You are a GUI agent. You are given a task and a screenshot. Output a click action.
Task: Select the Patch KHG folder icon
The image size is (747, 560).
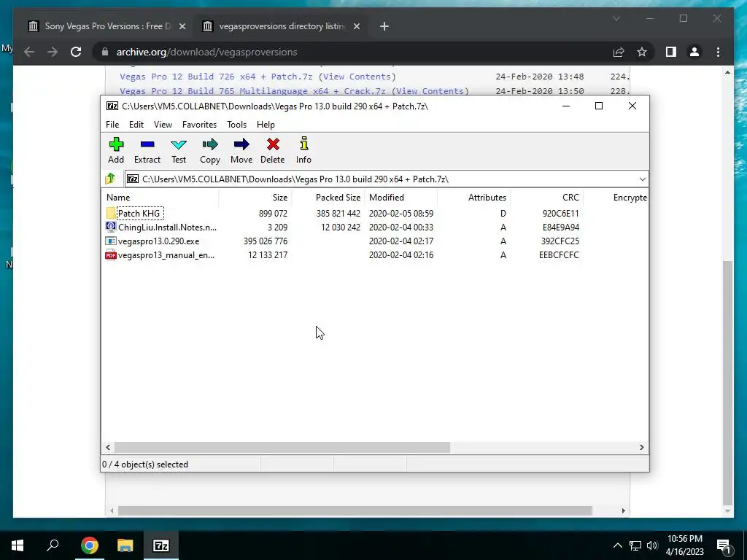pos(111,214)
